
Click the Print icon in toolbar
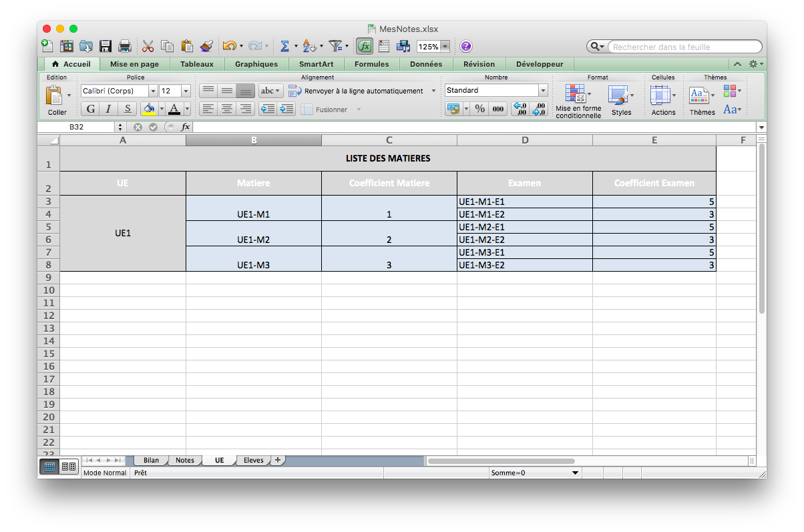[124, 46]
